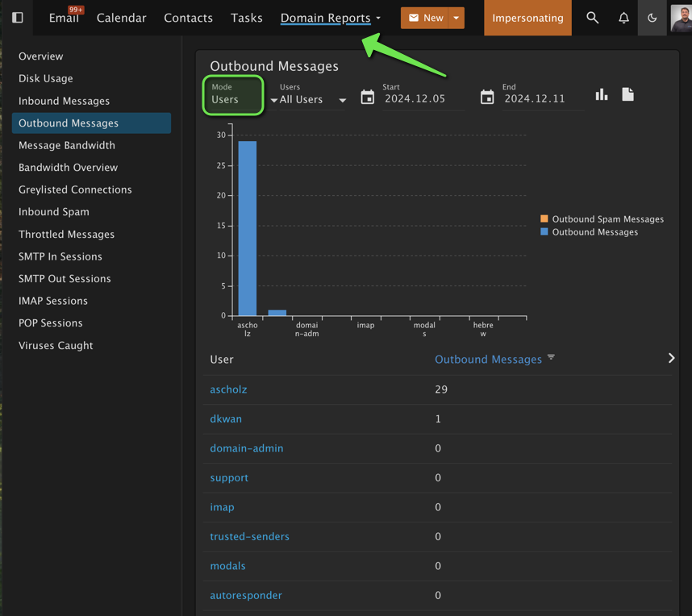Image resolution: width=692 pixels, height=616 pixels.
Task: Click the End date calendar icon
Action: [487, 98]
